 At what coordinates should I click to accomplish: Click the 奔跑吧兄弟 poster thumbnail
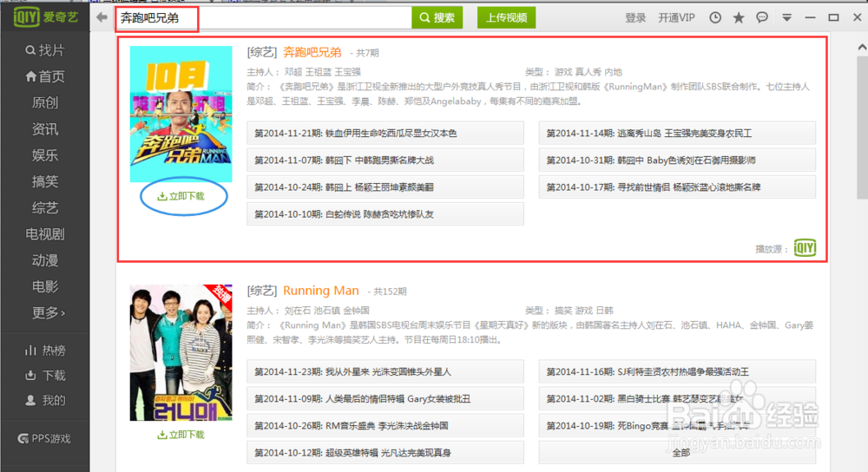coord(181,114)
